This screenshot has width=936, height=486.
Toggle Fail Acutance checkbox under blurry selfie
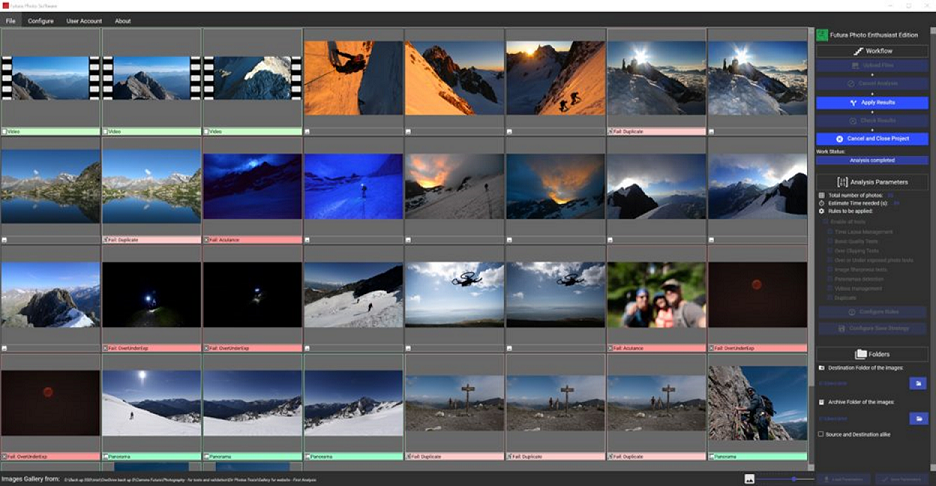coord(611,348)
